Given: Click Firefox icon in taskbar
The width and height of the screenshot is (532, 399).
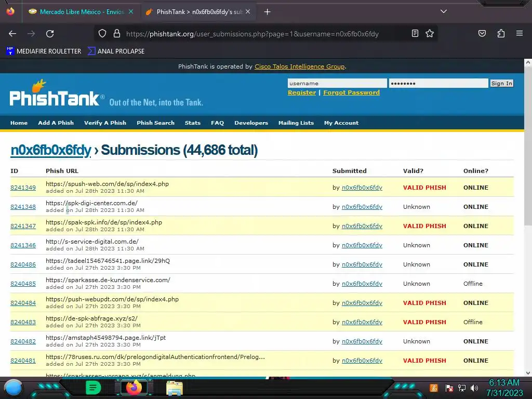Looking at the screenshot, I should tap(134, 388).
